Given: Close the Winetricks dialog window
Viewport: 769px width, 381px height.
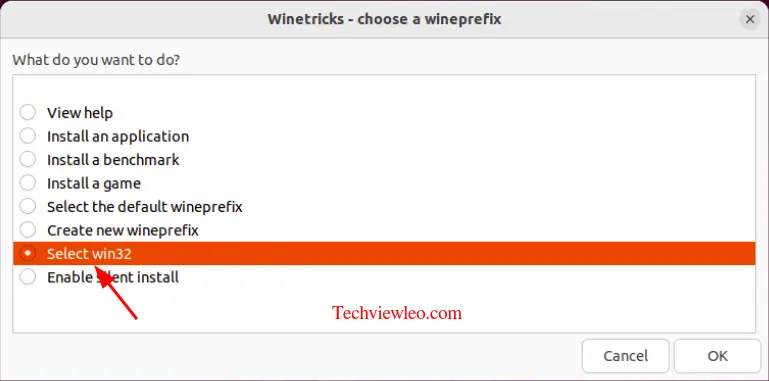Looking at the screenshot, I should pyautogui.click(x=749, y=20).
